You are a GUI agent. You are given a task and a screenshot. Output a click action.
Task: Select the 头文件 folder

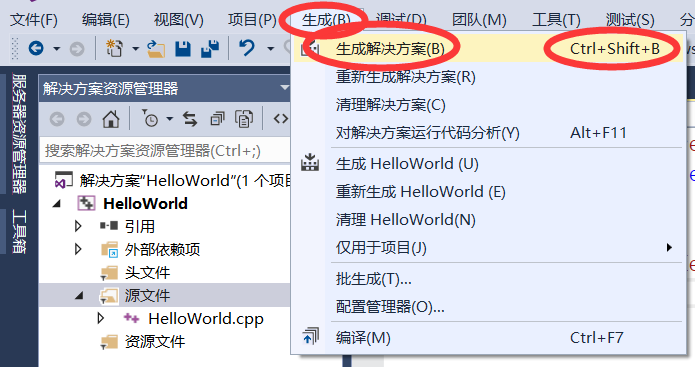coord(147,273)
